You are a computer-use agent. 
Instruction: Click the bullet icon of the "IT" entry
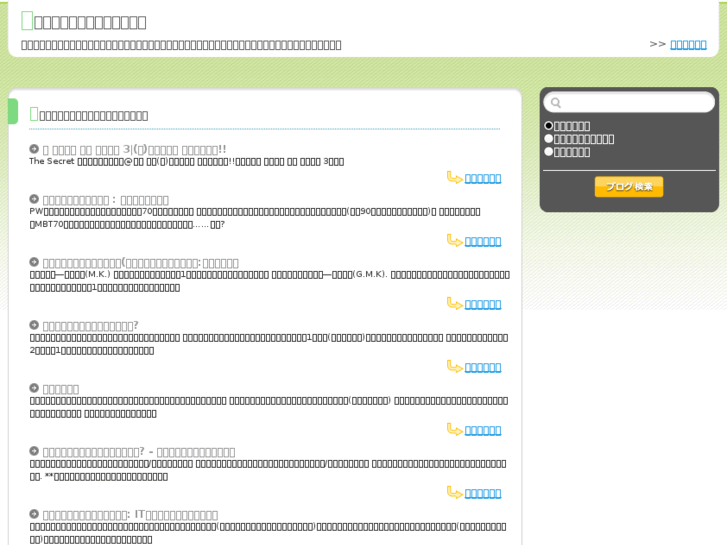click(x=34, y=514)
